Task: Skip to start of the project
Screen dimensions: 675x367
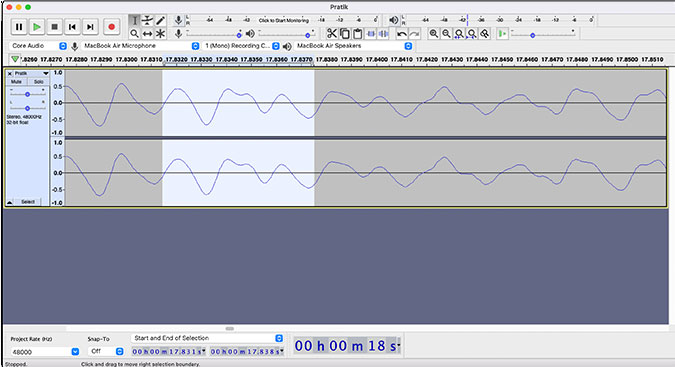Action: click(x=72, y=27)
